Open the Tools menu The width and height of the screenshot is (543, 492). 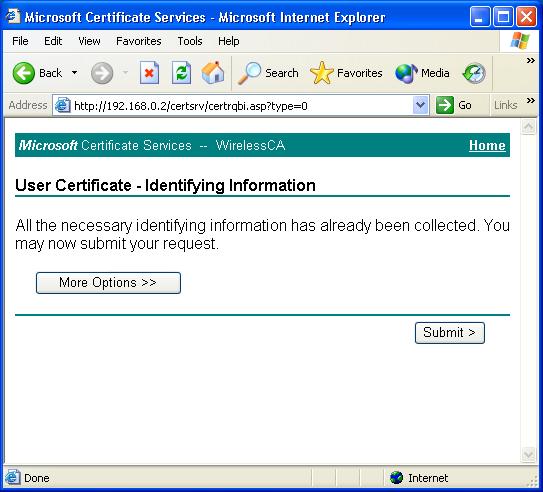pyautogui.click(x=190, y=41)
